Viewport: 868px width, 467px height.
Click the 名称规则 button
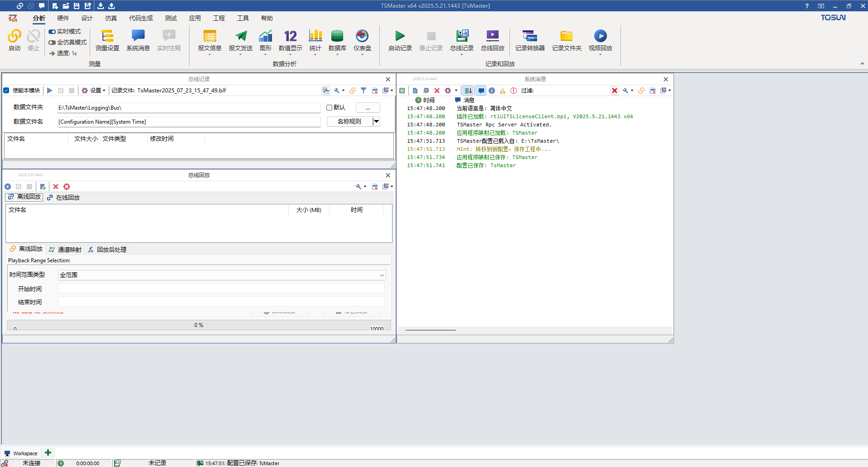tap(349, 121)
